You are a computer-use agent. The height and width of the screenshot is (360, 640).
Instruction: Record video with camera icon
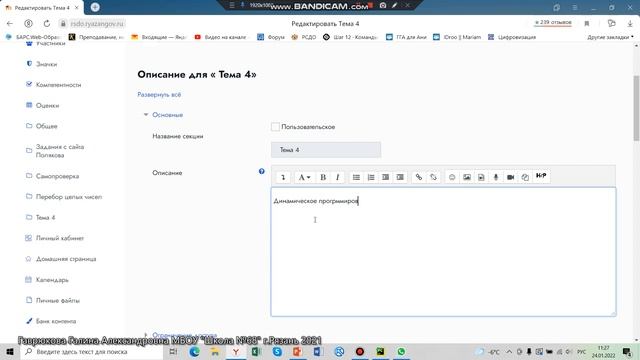510,177
